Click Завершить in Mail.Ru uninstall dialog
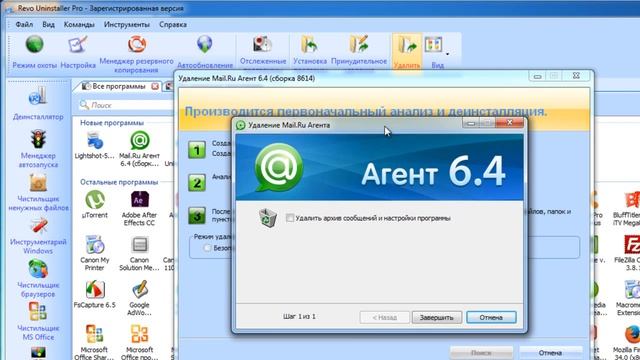 [437, 317]
